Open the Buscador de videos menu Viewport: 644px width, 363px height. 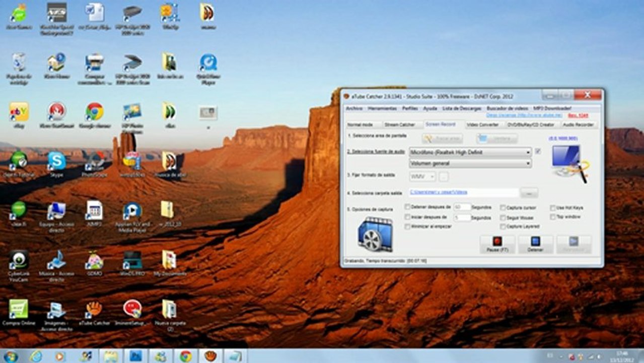pyautogui.click(x=507, y=108)
